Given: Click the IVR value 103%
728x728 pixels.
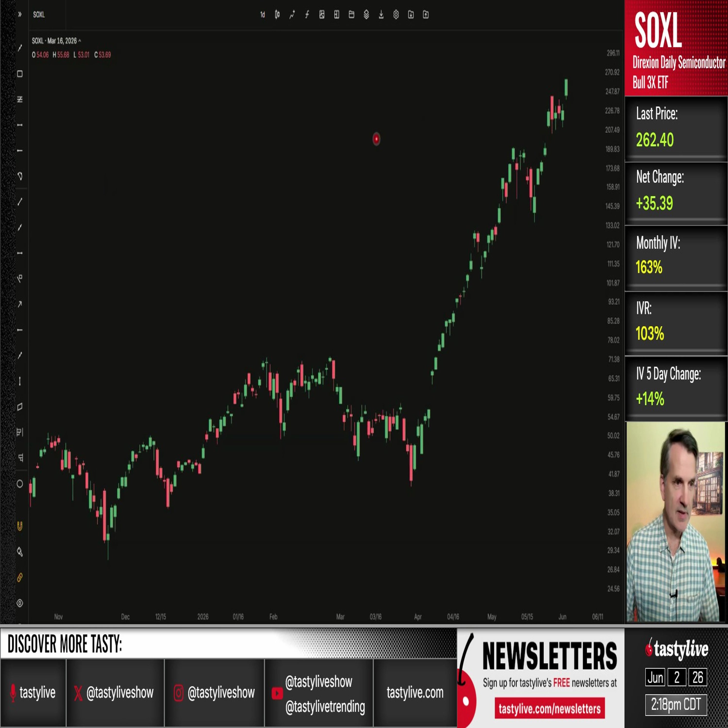Looking at the screenshot, I should tap(650, 333).
